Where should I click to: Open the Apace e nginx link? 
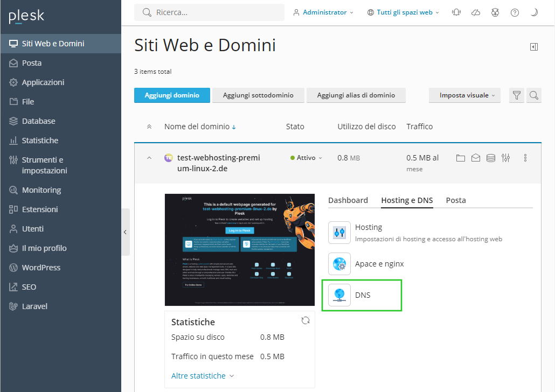(x=379, y=264)
